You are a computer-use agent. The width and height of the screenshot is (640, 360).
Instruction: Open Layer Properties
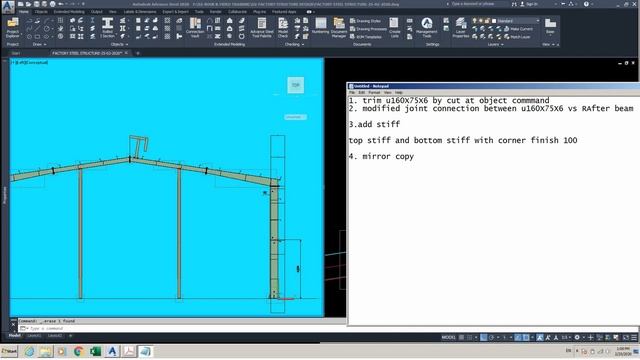tap(461, 28)
